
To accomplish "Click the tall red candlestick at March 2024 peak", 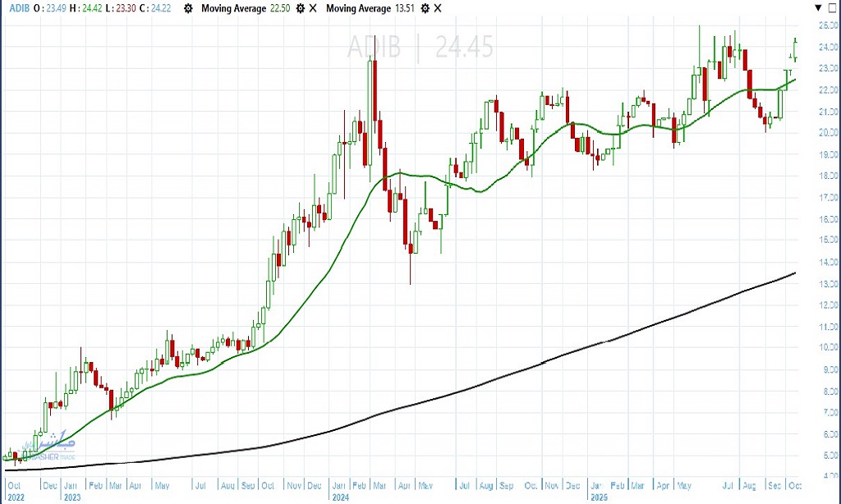I will pos(374,90).
